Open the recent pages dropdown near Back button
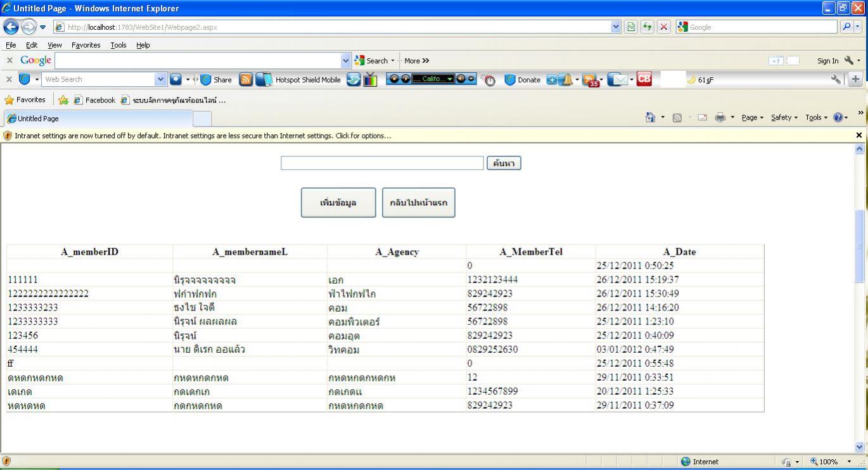Screen dimensions: 868x470 pos(42,27)
